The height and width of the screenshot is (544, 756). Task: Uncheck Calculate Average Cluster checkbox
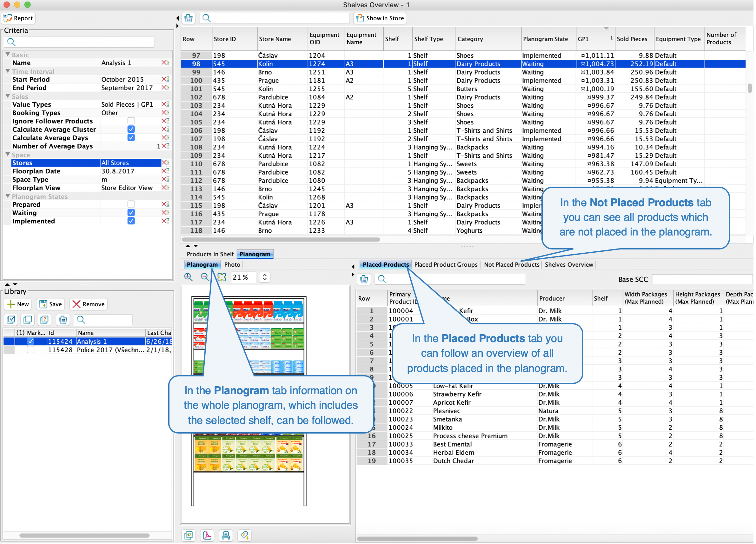point(131,130)
